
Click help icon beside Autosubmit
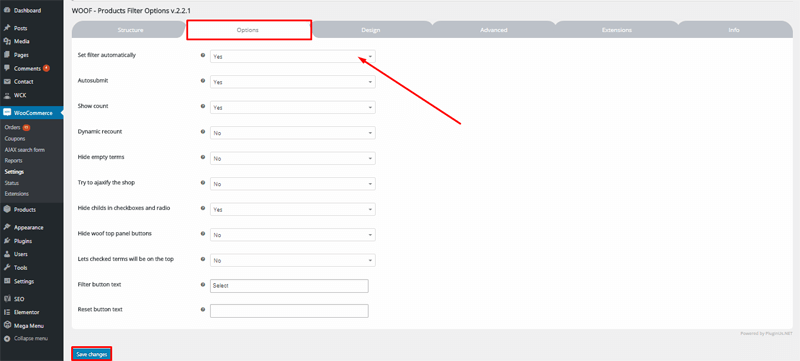(203, 80)
